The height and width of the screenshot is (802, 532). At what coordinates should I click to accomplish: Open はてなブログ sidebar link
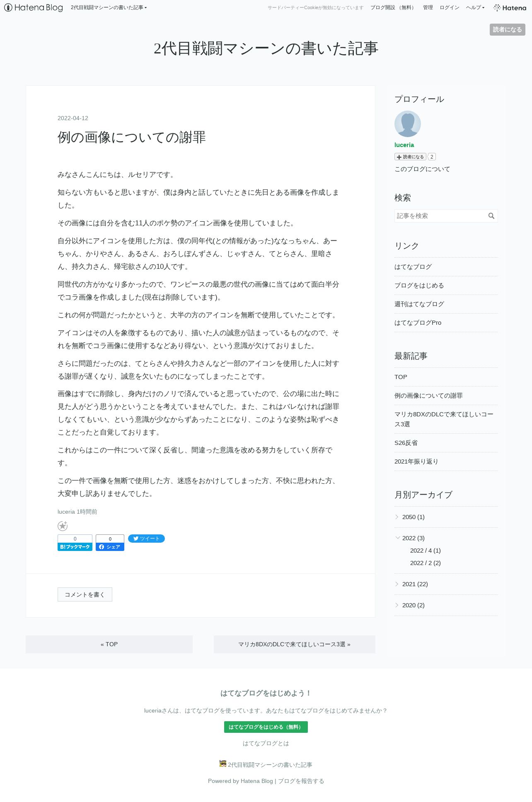413,267
